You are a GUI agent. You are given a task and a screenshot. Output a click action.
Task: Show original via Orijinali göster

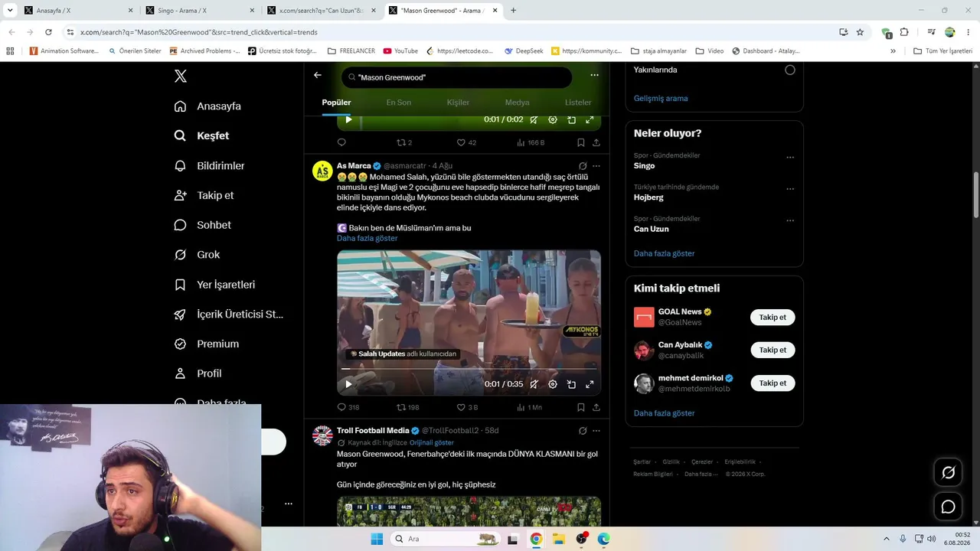(432, 442)
